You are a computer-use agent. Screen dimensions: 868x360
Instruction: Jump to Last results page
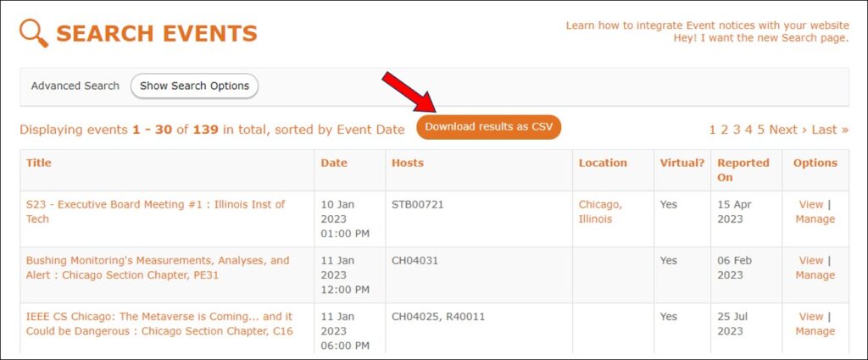(830, 130)
